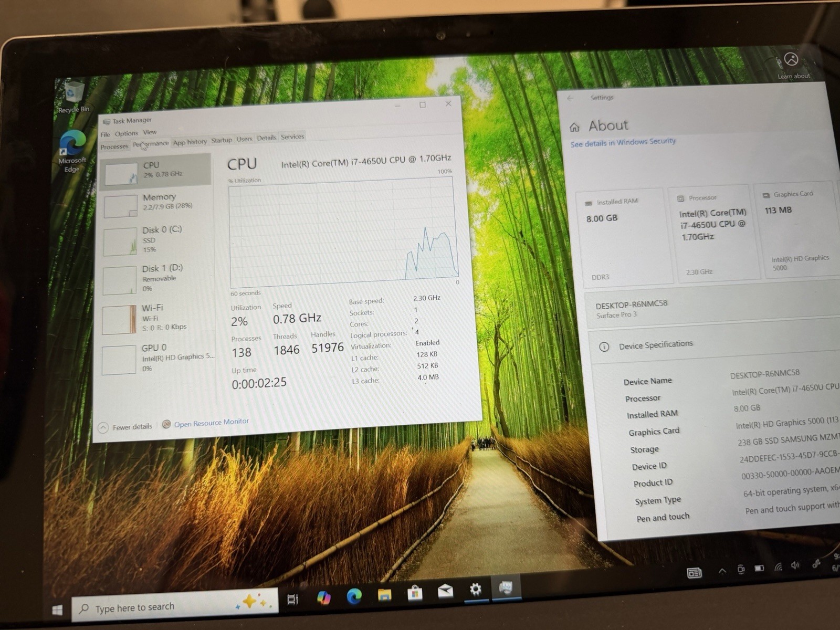Open See details in Windows Security link

point(623,142)
